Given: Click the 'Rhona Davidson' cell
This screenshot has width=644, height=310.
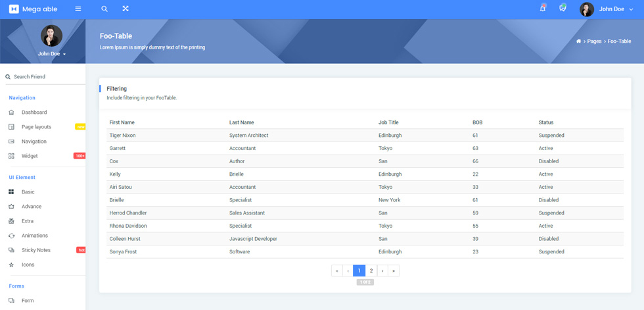Looking at the screenshot, I should (x=128, y=226).
